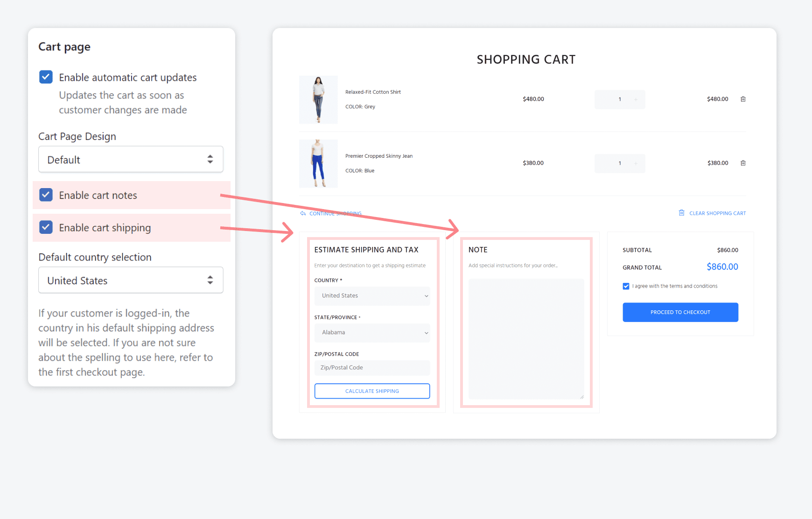Viewport: 812px width, 519px height.
Task: Click the trash icon for Relaxed-Fit Cotton Shirt
Action: point(743,99)
